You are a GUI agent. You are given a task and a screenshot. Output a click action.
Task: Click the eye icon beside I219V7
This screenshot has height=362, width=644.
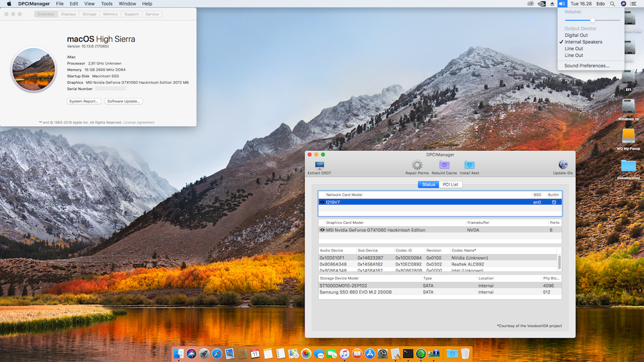323,202
